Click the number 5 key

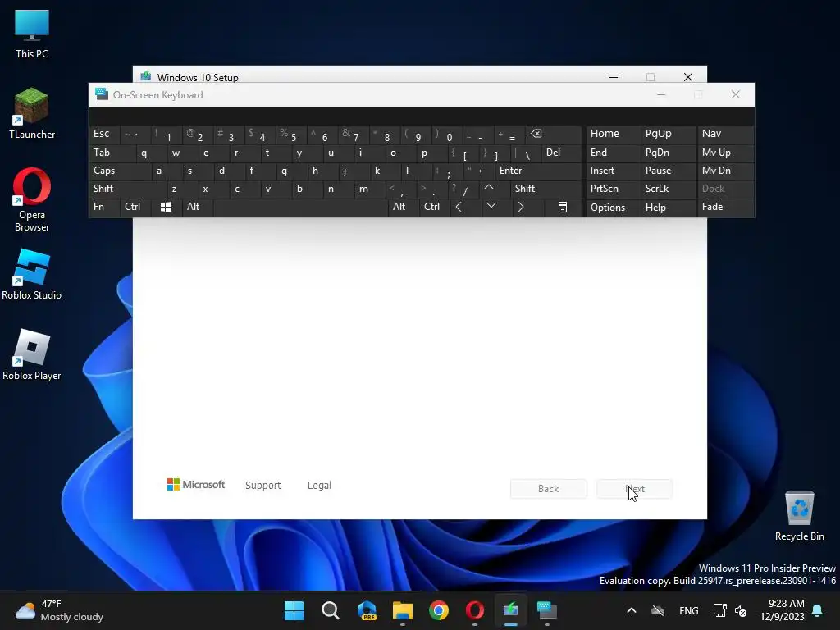[292, 134]
